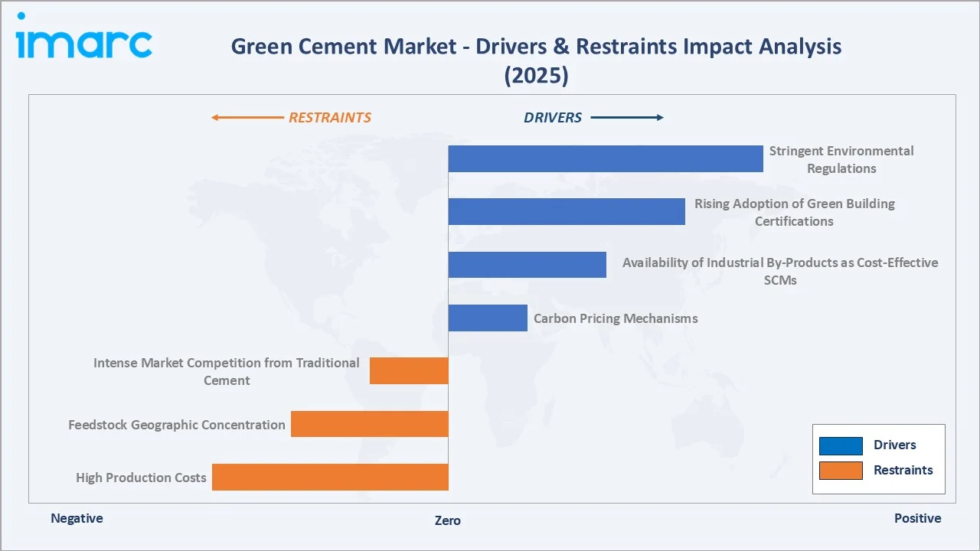Viewport: 980px width, 551px height.
Task: Click the Drivers label in the legend
Action: [x=893, y=445]
